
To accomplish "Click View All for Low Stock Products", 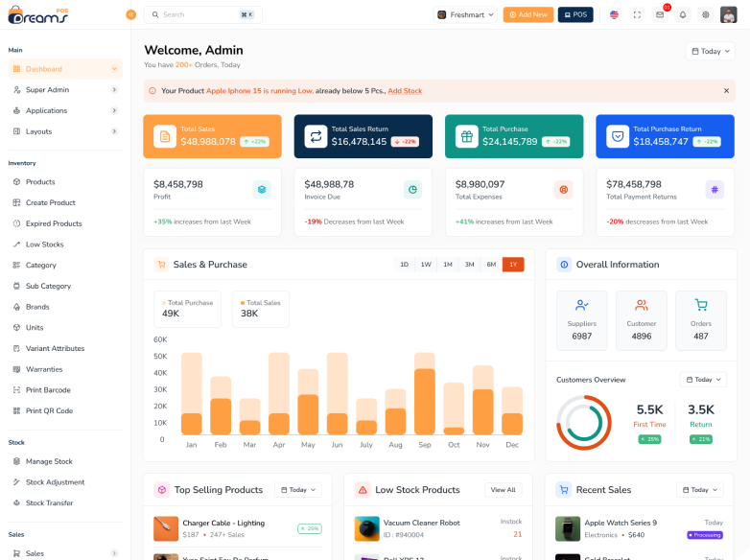I will 504,490.
